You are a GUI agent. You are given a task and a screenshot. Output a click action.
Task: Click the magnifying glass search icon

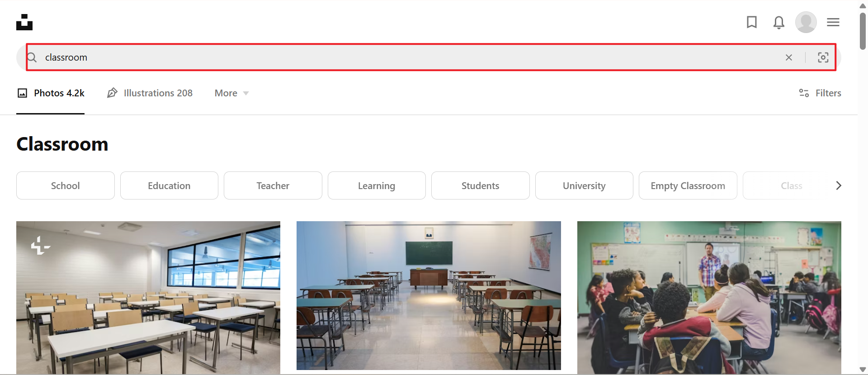(32, 57)
